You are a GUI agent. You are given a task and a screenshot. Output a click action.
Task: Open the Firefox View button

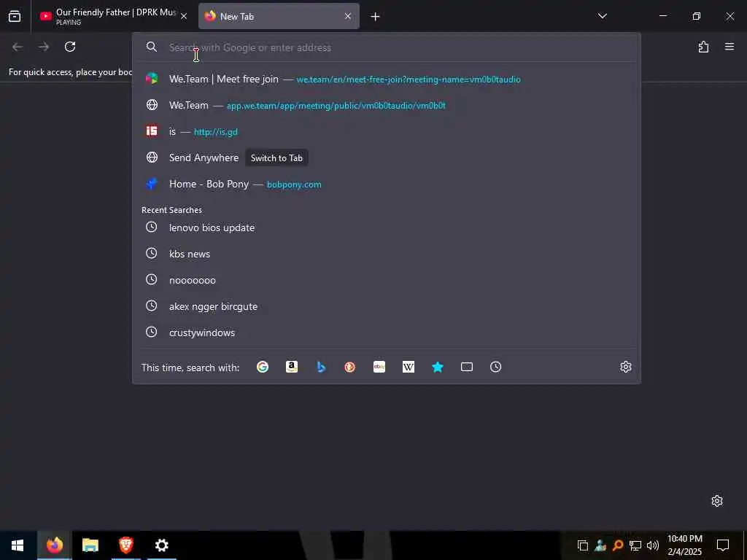pyautogui.click(x=15, y=16)
